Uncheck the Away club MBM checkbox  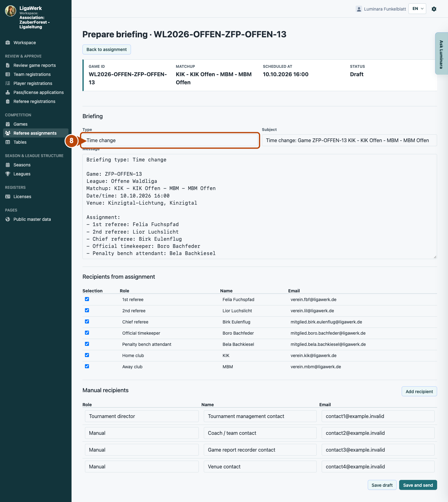(87, 366)
